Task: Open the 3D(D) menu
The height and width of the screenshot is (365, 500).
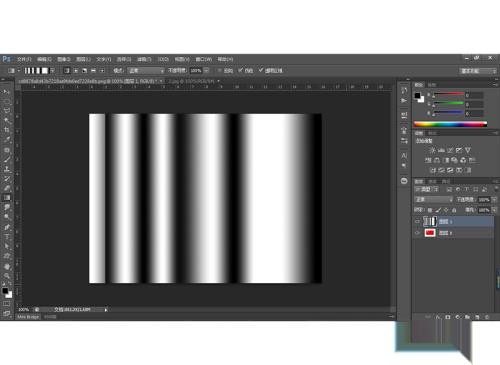Action: pos(163,59)
